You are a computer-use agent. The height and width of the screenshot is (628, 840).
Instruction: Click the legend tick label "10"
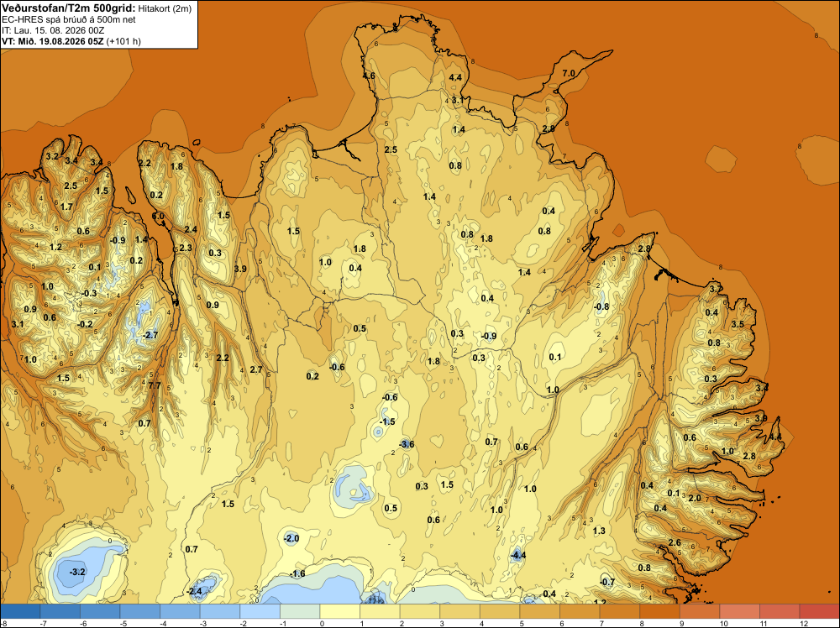[x=724, y=623]
